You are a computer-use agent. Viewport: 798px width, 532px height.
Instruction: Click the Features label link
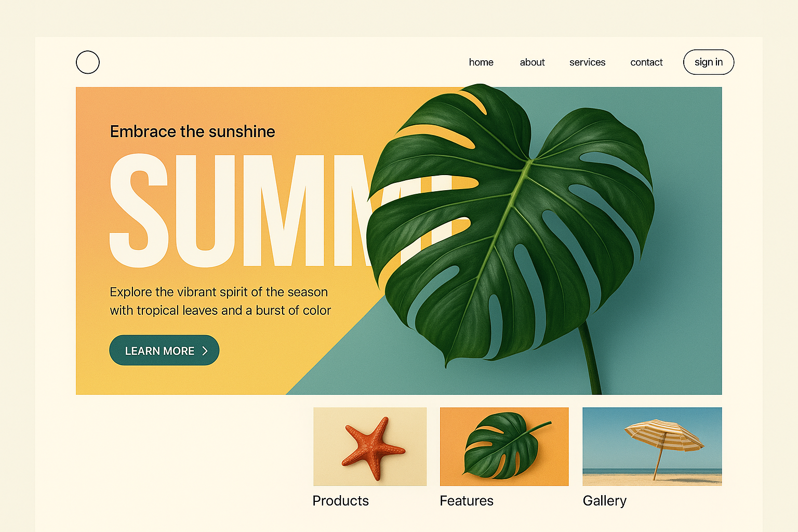pos(467,501)
